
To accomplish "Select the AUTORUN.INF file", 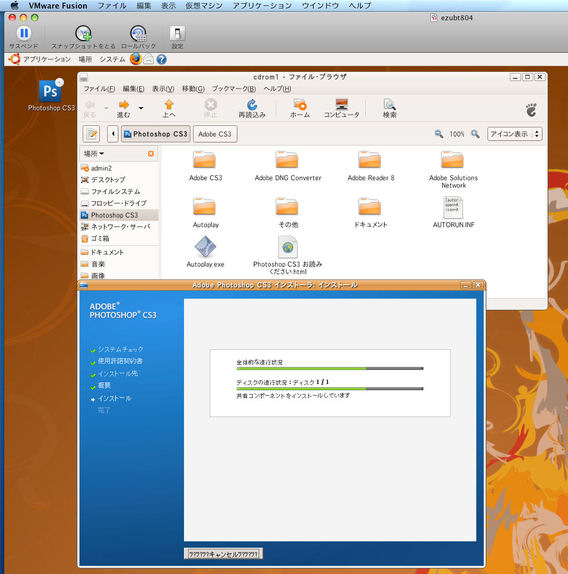I will pyautogui.click(x=453, y=208).
